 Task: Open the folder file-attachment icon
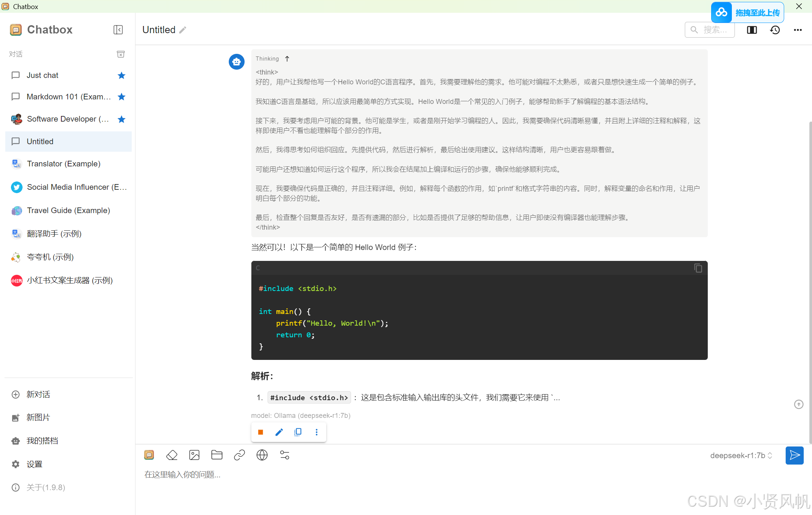[x=217, y=455]
